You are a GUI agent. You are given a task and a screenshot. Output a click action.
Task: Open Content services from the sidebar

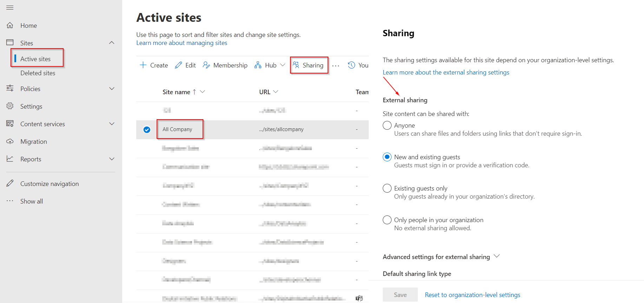pos(10,124)
